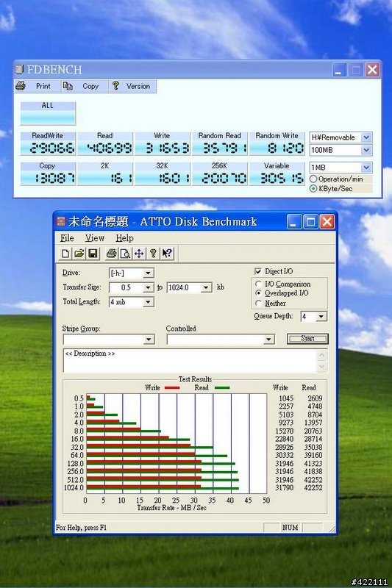Click the New file icon in ATTO toolbar
392x588 pixels.
click(65, 254)
